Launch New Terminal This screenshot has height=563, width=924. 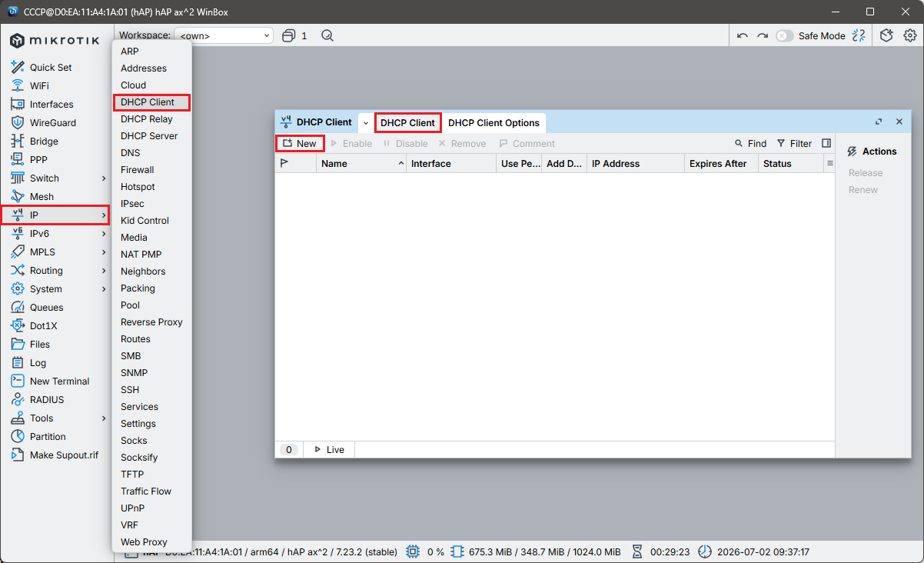(59, 381)
